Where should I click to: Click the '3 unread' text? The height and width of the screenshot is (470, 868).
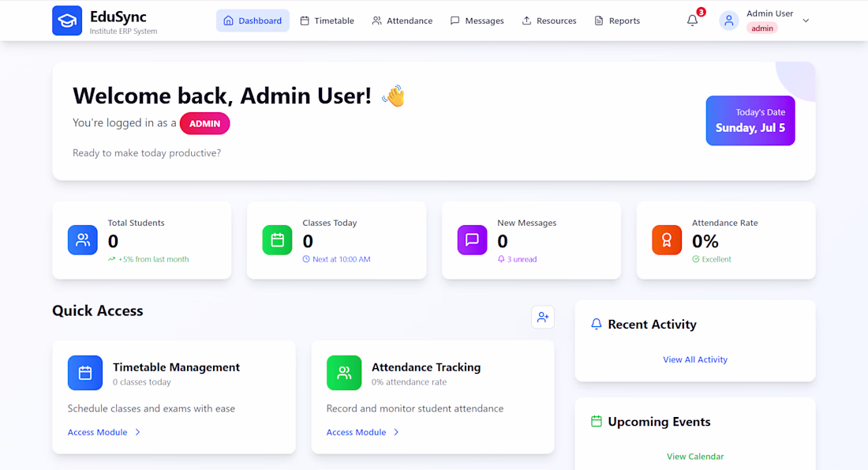[522, 259]
